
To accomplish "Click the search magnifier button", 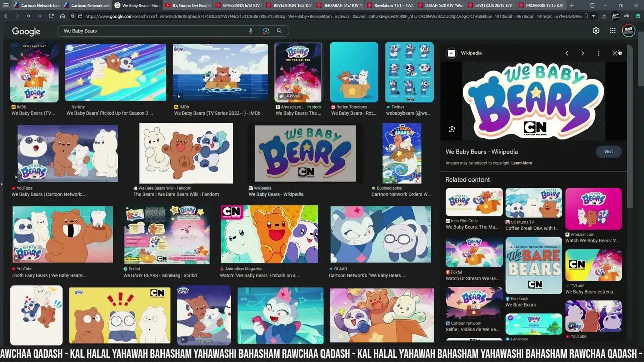I will (x=279, y=31).
